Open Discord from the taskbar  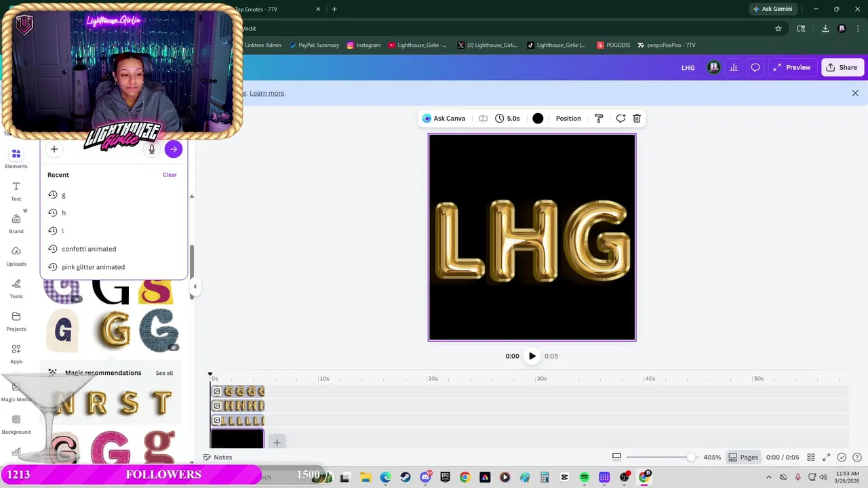[425, 477]
